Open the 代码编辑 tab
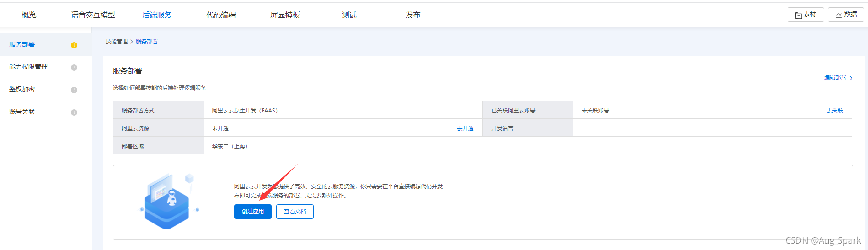Image resolution: width=868 pixels, height=250 pixels. [221, 15]
